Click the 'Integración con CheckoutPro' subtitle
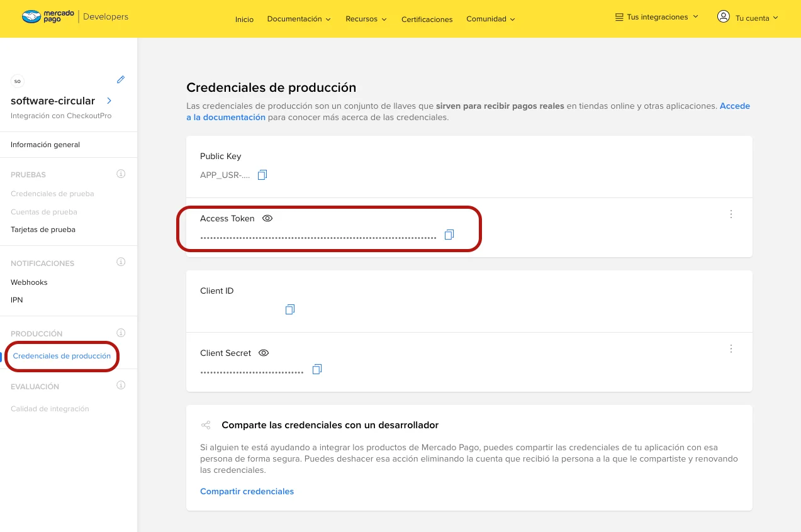801x532 pixels. point(61,116)
